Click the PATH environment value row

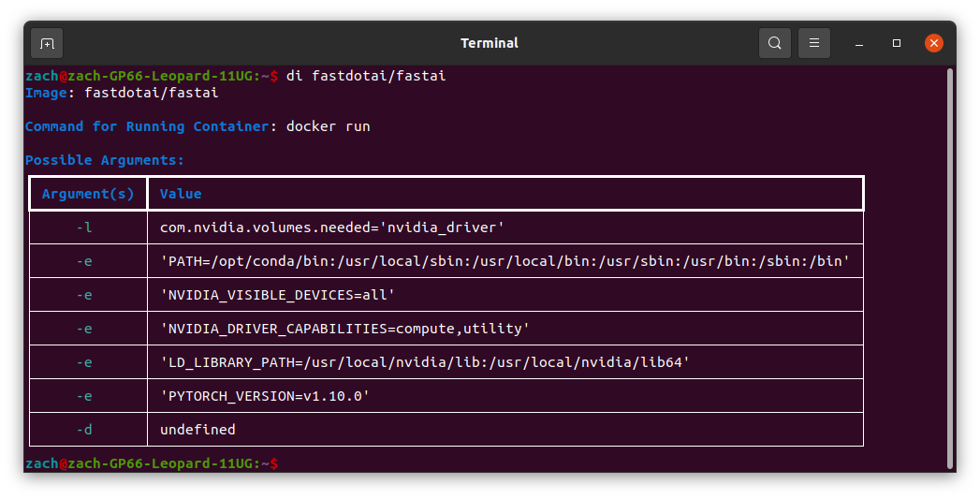pyautogui.click(x=505, y=261)
